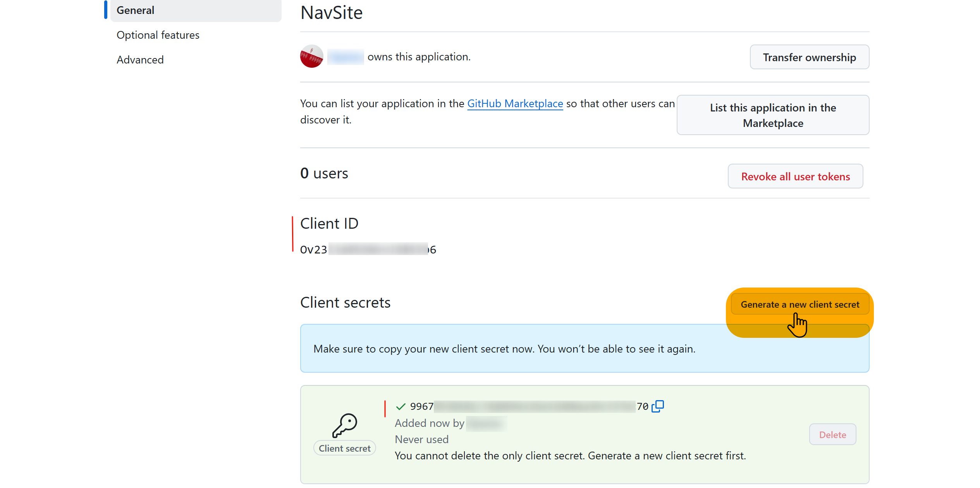Click the Client ID value text
The image size is (980, 488).
click(x=368, y=250)
